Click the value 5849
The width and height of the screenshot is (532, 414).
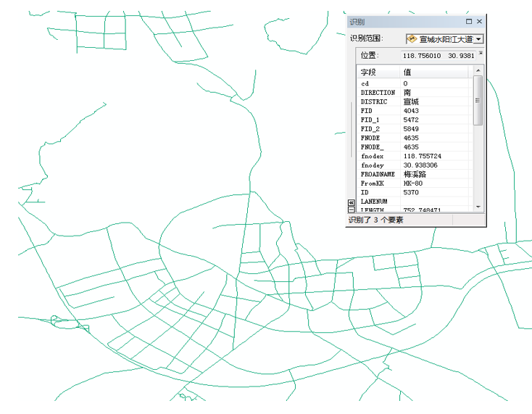pyautogui.click(x=411, y=129)
